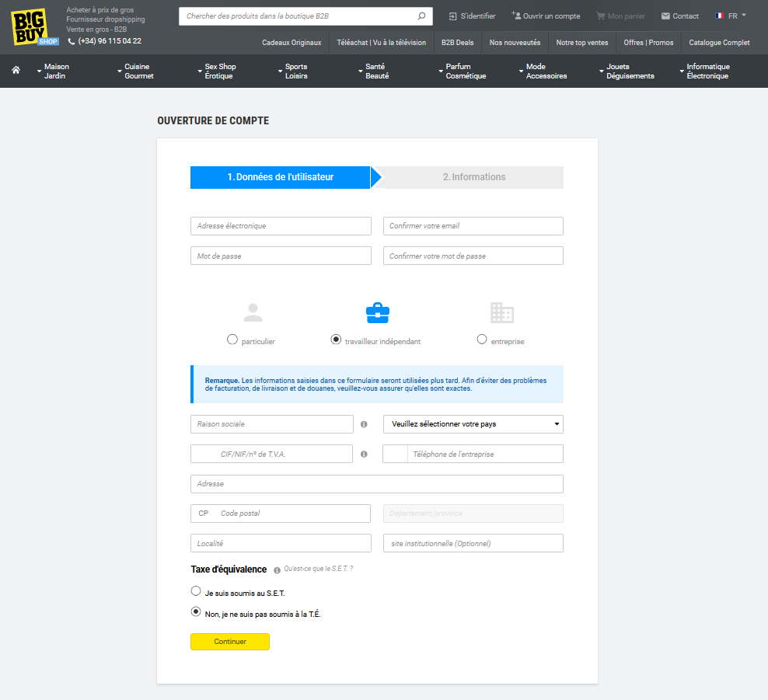Focus Confirmer votre mot de passe field

[x=473, y=256]
